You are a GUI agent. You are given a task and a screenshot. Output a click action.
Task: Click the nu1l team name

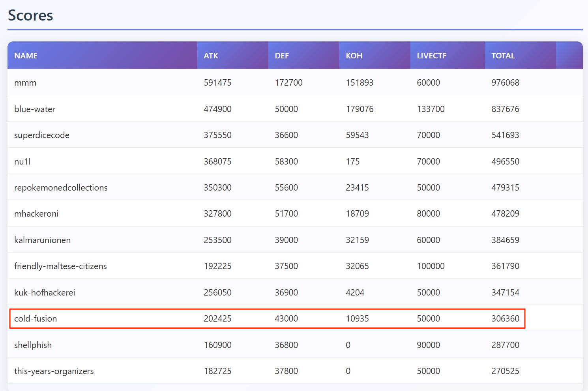click(x=22, y=162)
